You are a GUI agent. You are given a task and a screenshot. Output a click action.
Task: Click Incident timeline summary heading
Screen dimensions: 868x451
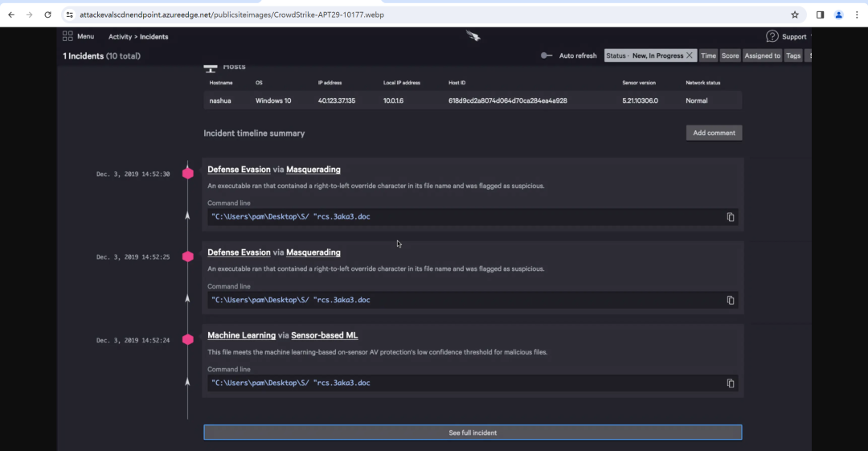(x=254, y=133)
